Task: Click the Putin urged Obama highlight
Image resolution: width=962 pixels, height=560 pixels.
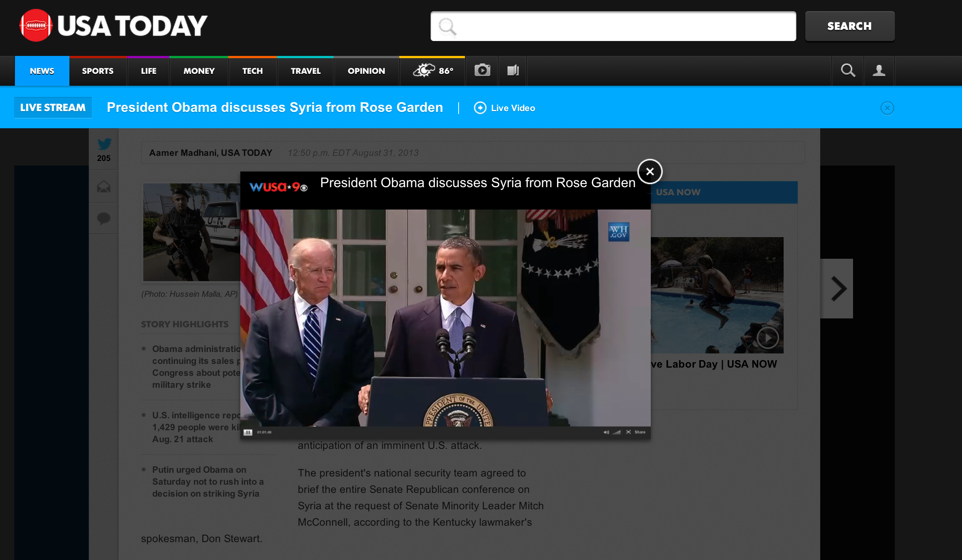Action: [x=208, y=481]
